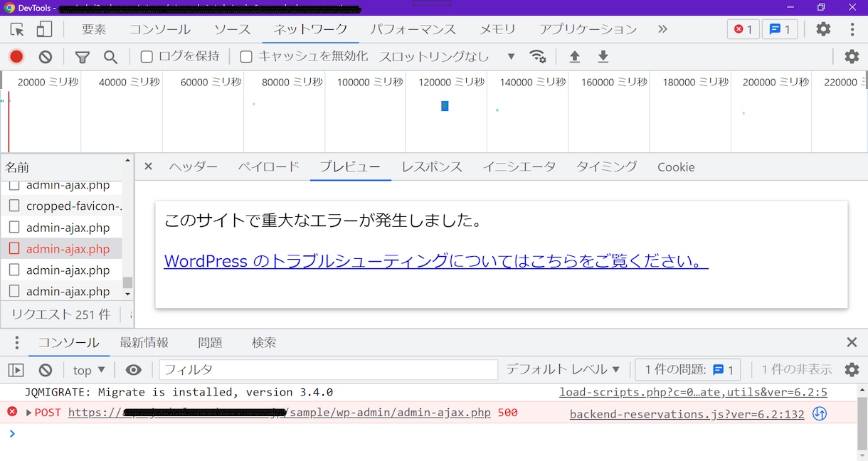The height and width of the screenshot is (461, 868).
Task: Open network panel settings gear
Action: pos(852,56)
